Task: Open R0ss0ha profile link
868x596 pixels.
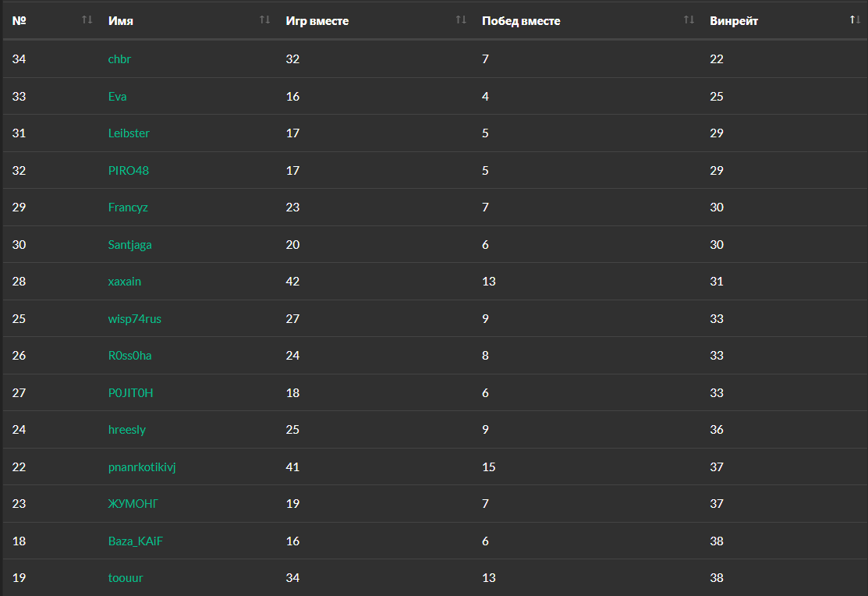Action: tap(130, 356)
